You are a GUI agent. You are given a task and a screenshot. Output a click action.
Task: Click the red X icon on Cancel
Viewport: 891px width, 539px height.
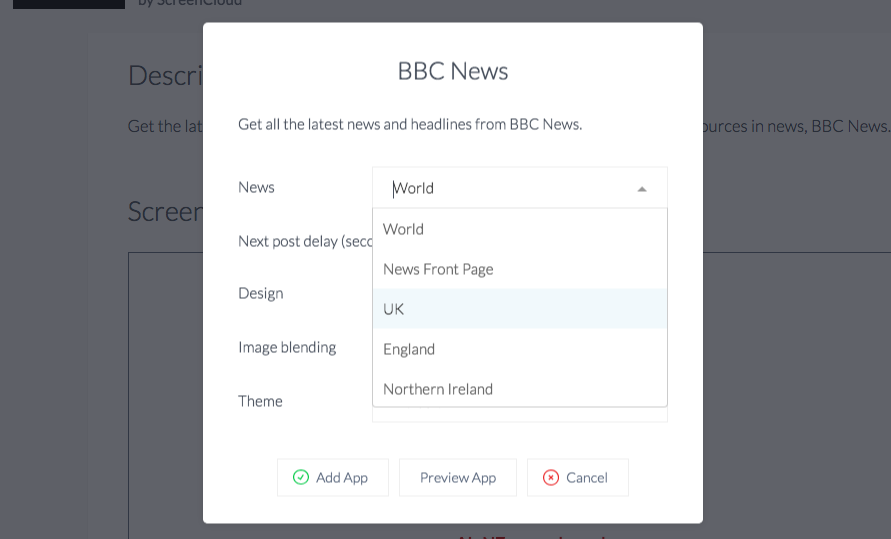[551, 478]
